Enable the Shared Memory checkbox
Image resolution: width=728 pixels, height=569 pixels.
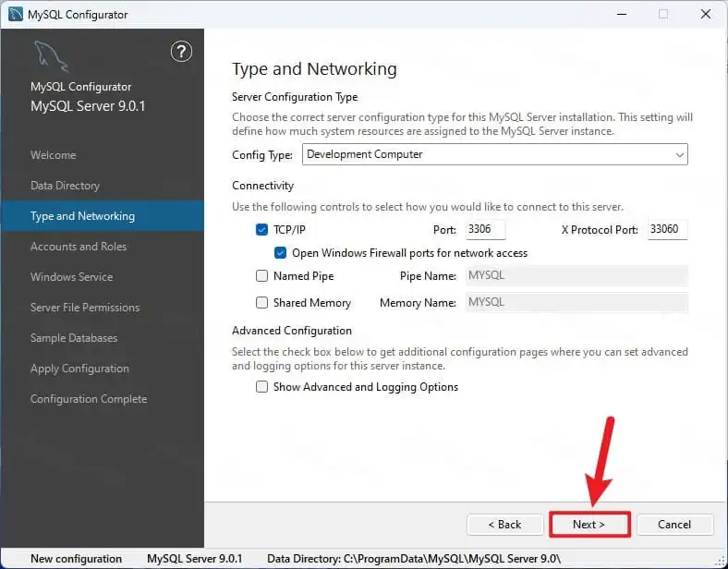point(261,303)
